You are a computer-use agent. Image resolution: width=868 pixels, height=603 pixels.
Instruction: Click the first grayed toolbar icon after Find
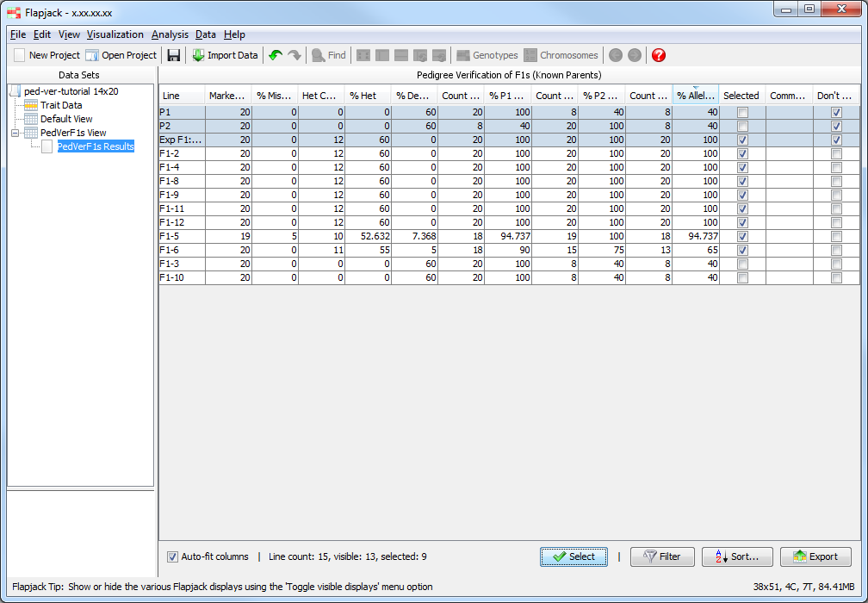363,55
